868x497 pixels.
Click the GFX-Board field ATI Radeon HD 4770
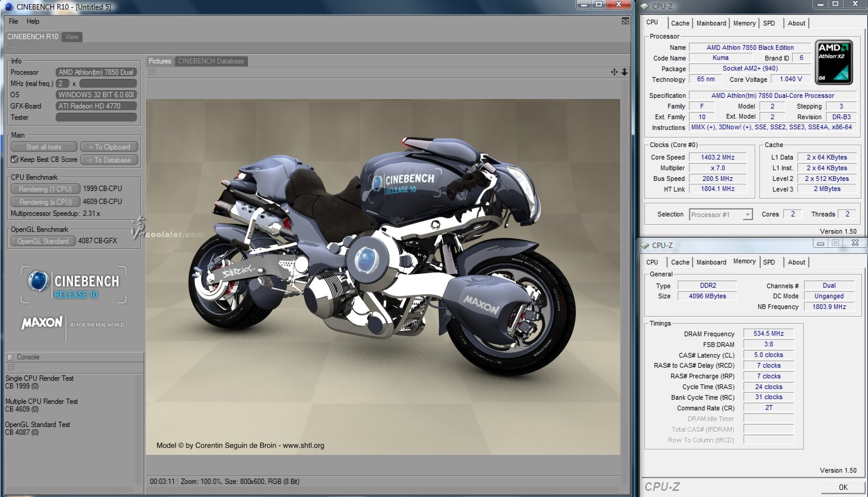[96, 106]
